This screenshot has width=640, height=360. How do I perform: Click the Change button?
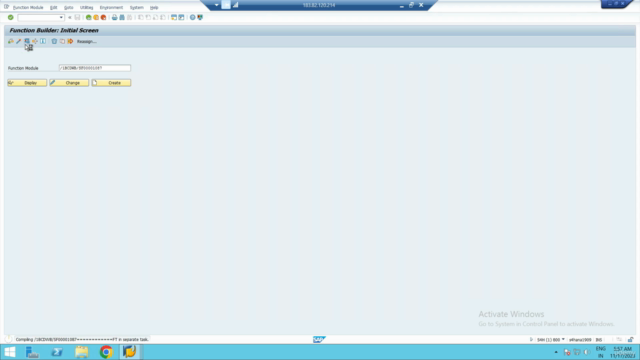click(x=69, y=83)
